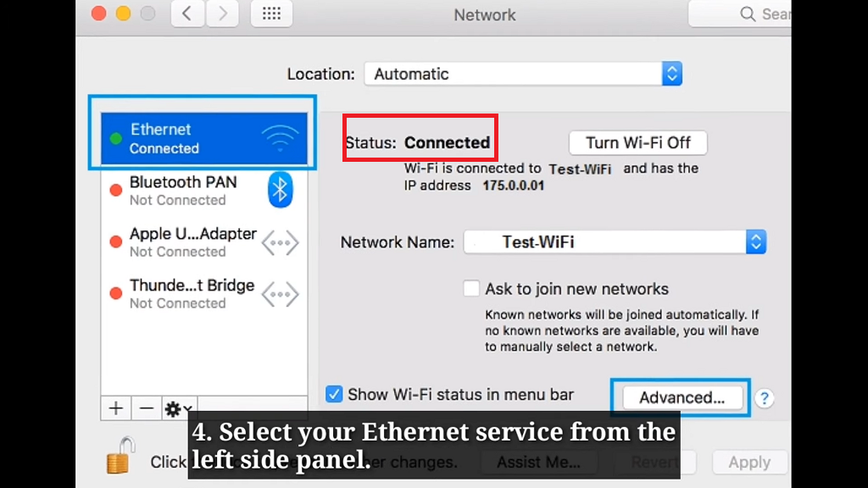The width and height of the screenshot is (868, 488).
Task: Click the padlock to prevent changes
Action: coord(120,455)
